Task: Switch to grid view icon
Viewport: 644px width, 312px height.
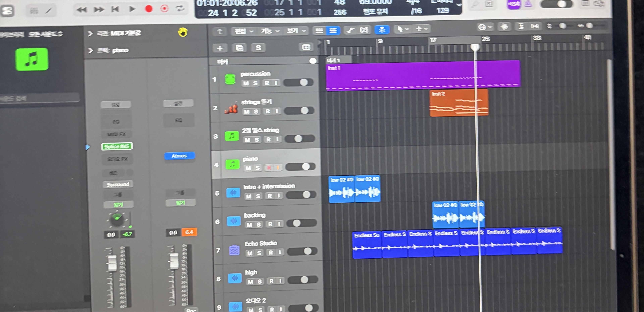Action: (319, 31)
